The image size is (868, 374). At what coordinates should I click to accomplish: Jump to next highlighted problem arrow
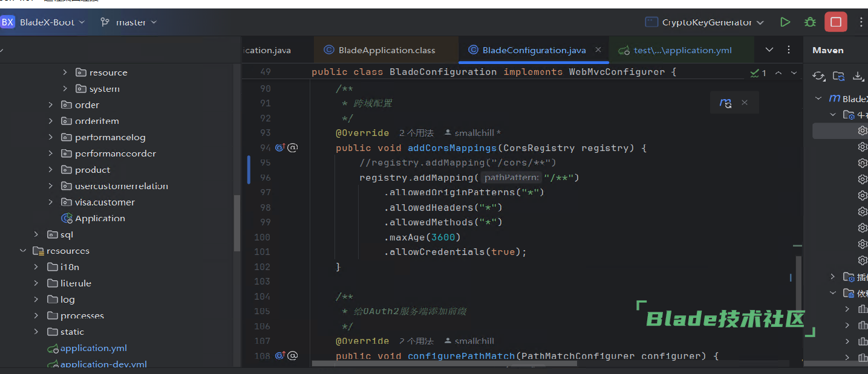(794, 73)
